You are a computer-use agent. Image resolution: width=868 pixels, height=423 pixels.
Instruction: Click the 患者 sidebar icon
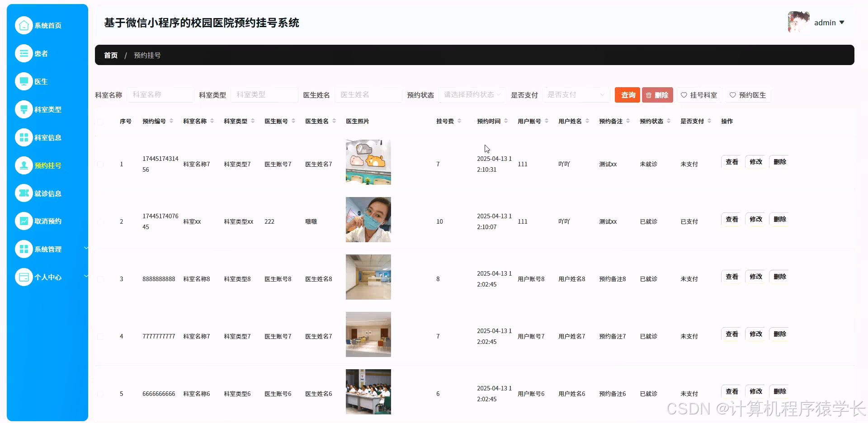(24, 53)
